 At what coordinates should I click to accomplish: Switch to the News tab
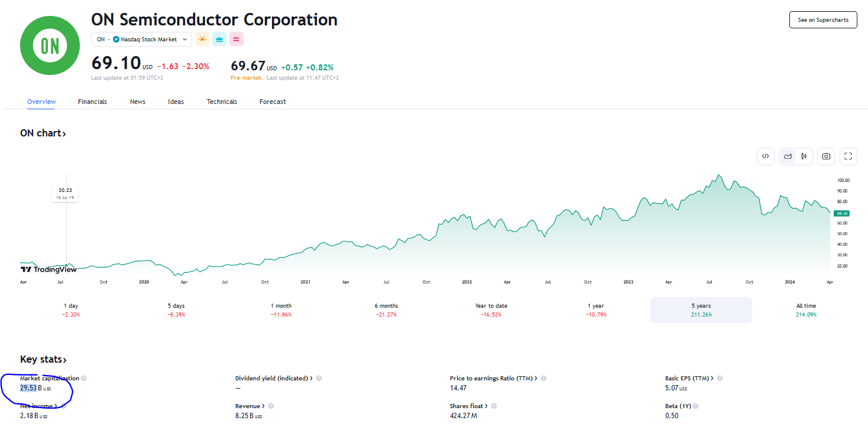(x=138, y=102)
